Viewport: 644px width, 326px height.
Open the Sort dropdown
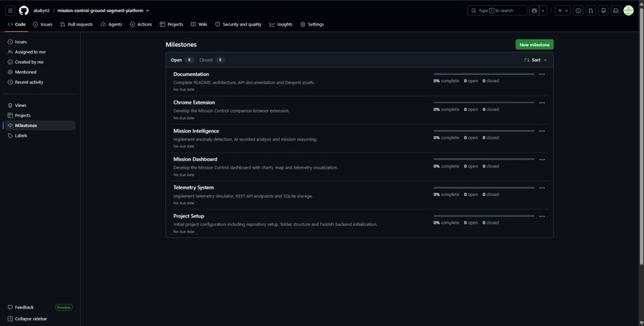[x=535, y=61]
